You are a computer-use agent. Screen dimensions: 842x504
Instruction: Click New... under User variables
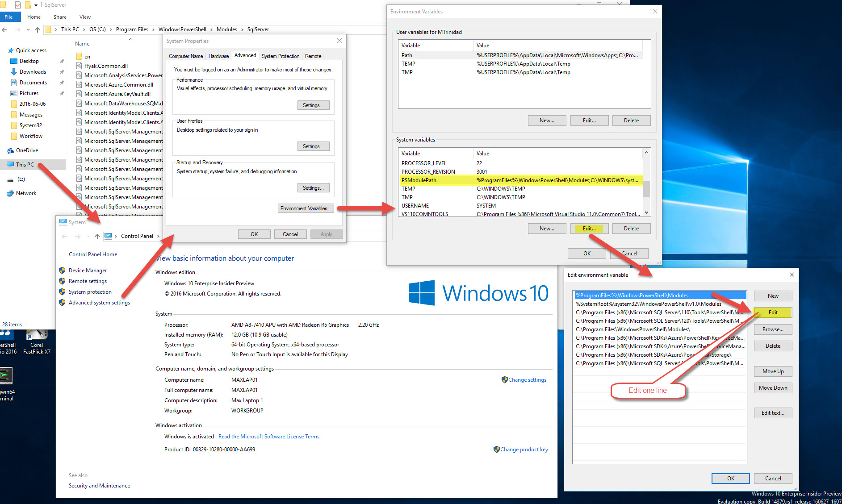[x=547, y=121]
